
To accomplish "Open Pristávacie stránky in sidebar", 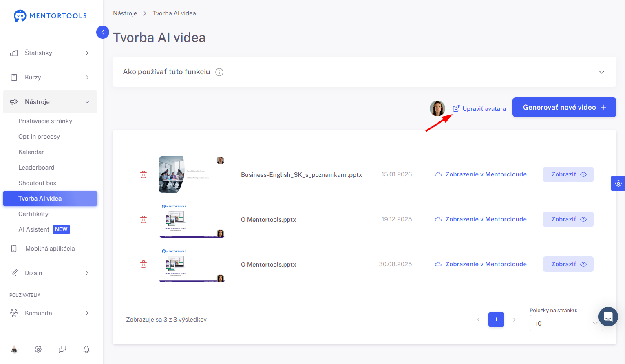I will pos(45,121).
